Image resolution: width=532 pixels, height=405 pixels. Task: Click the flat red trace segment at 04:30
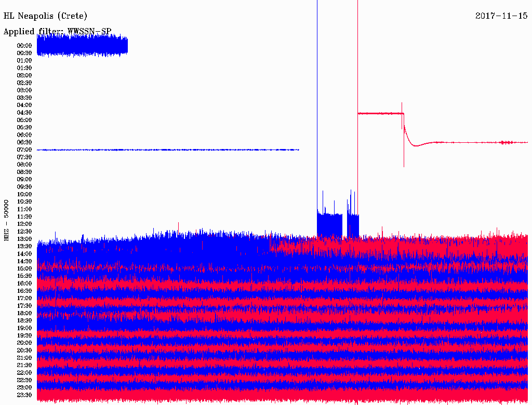[x=379, y=113]
